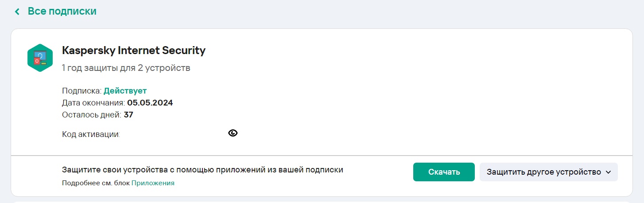Click the 1 год защиты subtitle
The width and height of the screenshot is (644, 203).
pos(126,68)
